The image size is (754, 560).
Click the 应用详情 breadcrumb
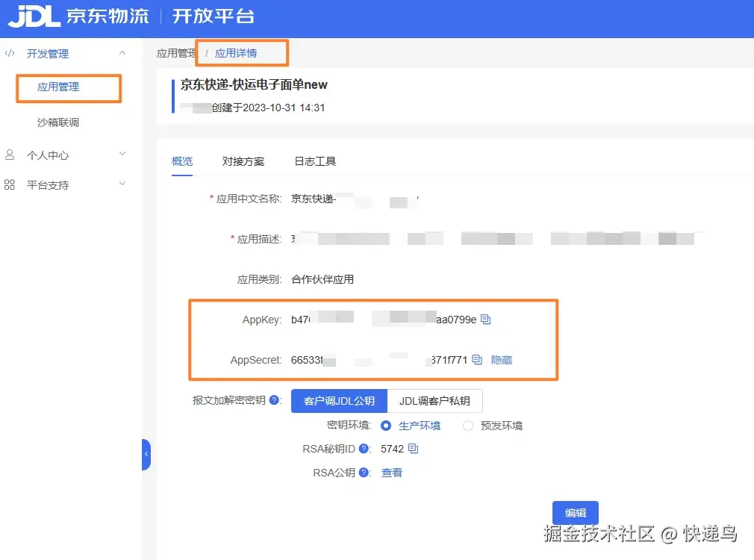pyautogui.click(x=236, y=53)
